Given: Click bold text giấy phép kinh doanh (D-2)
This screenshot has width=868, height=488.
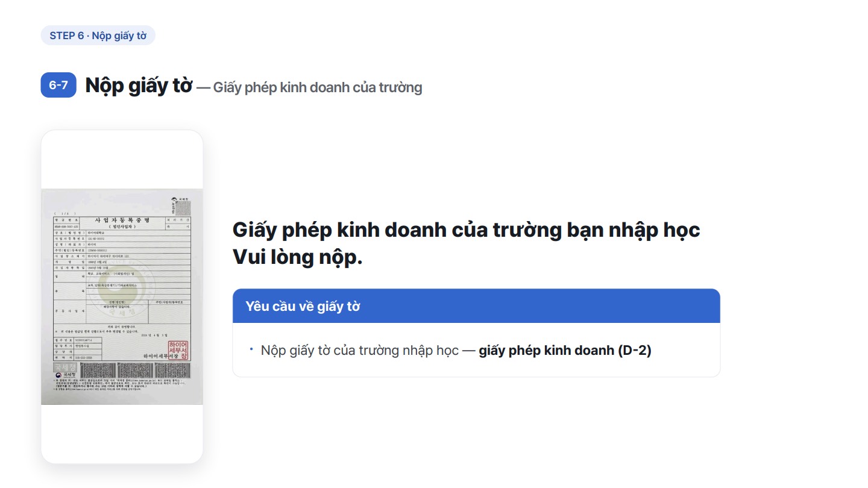Looking at the screenshot, I should point(565,351).
